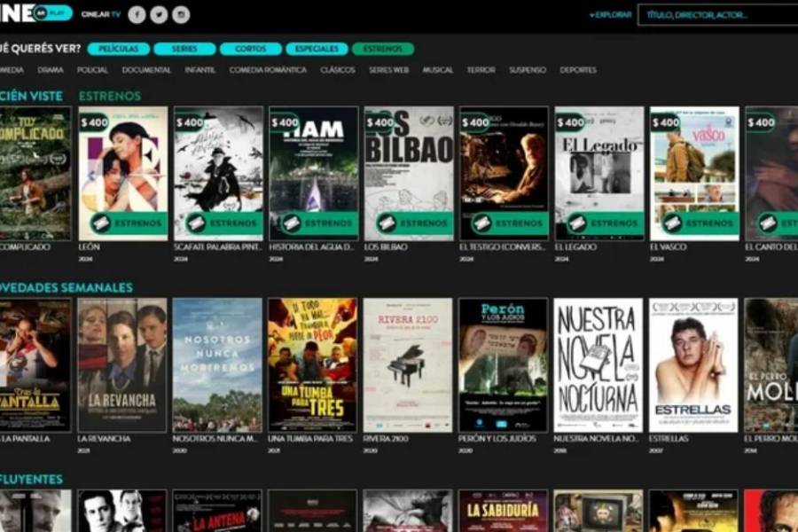Click Estrenos ticket badge on León poster
The width and height of the screenshot is (798, 532).
129,223
